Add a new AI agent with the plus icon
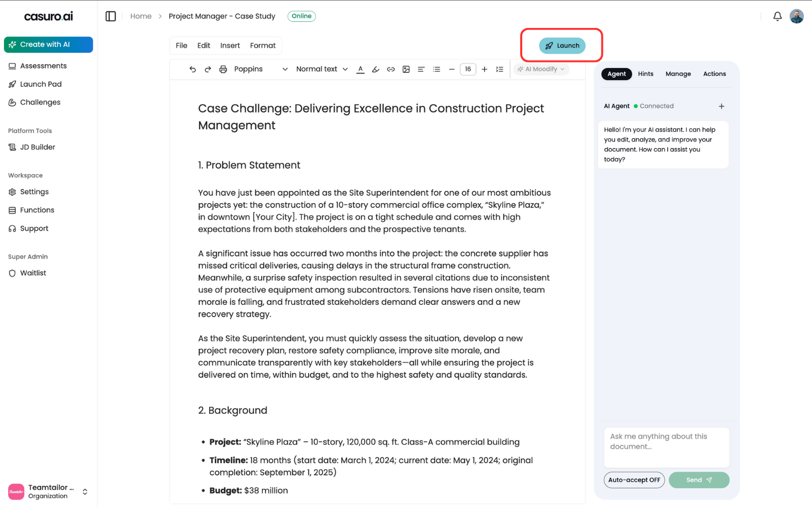This screenshot has height=508, width=812. [722, 106]
